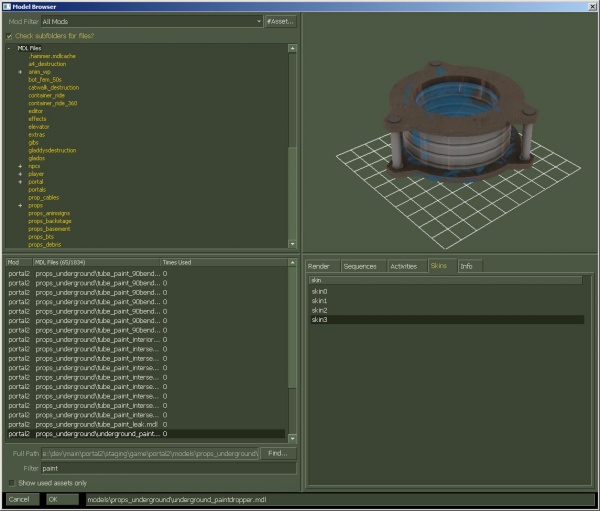This screenshot has height=511, width=600.
Task: Sort by Times Used column header
Action: [x=224, y=263]
